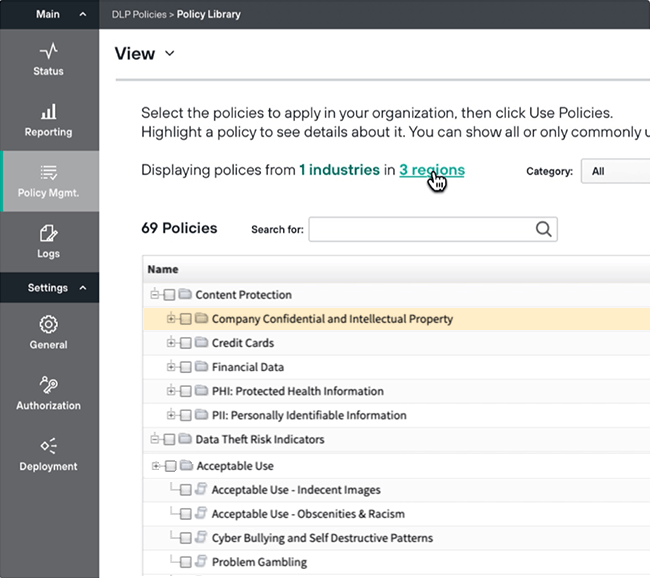Tick the Financial Data checkbox

[186, 367]
